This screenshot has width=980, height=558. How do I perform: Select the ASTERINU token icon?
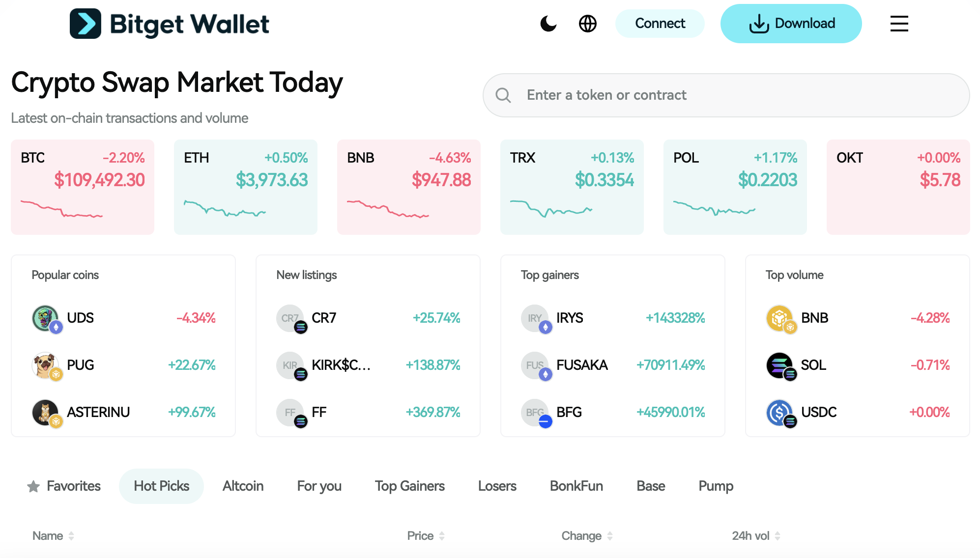45,413
